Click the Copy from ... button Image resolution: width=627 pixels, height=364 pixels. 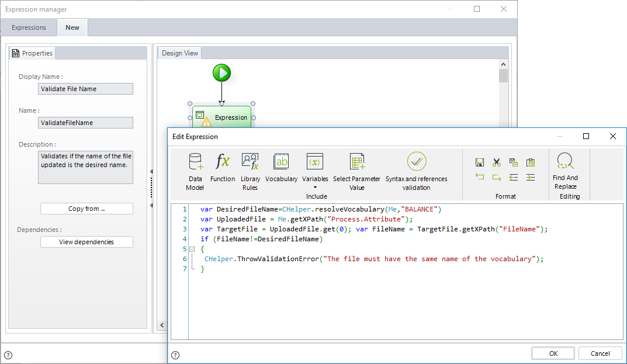coord(86,209)
